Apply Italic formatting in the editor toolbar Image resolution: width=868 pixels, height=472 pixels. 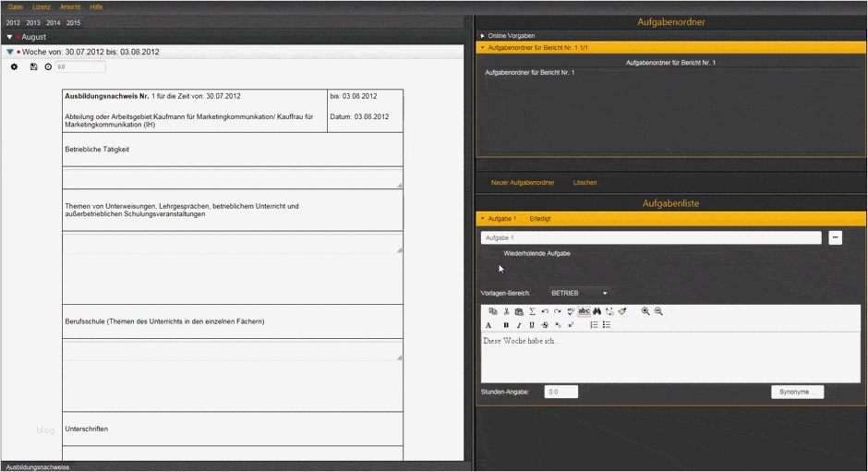519,325
